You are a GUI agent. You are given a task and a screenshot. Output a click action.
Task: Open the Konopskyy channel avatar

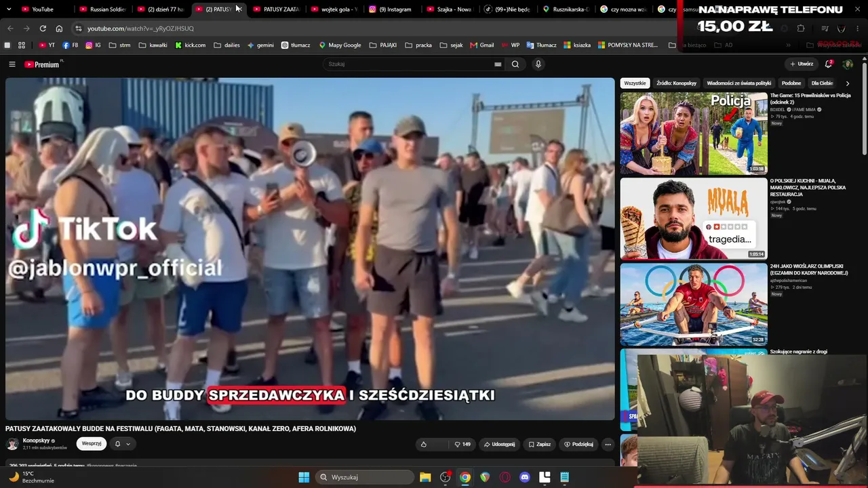coord(12,444)
